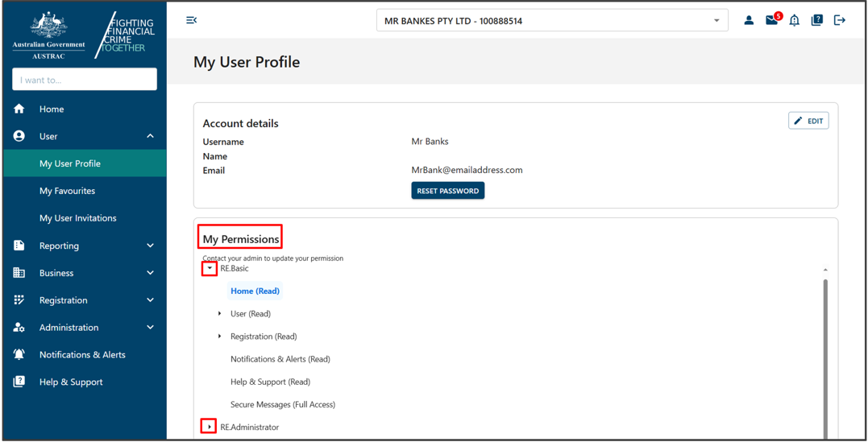Click the RE.Basic label
Screen dimensions: 868x442
point(235,268)
